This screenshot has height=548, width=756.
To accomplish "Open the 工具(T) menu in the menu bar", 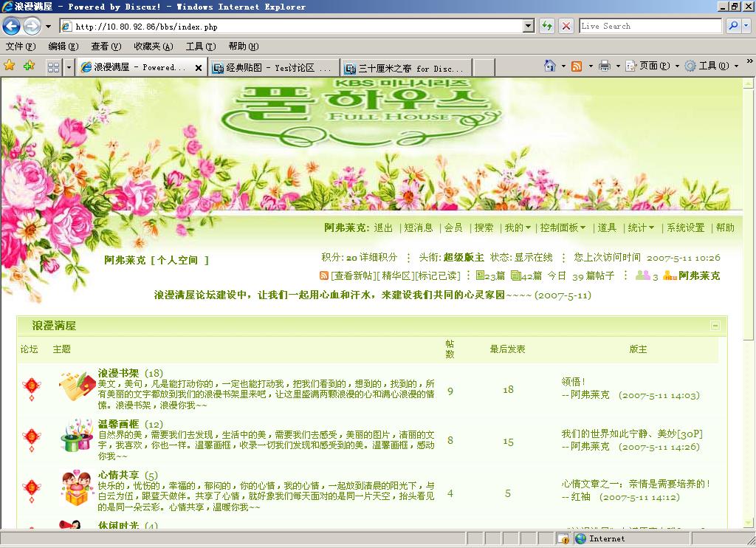I will (201, 47).
